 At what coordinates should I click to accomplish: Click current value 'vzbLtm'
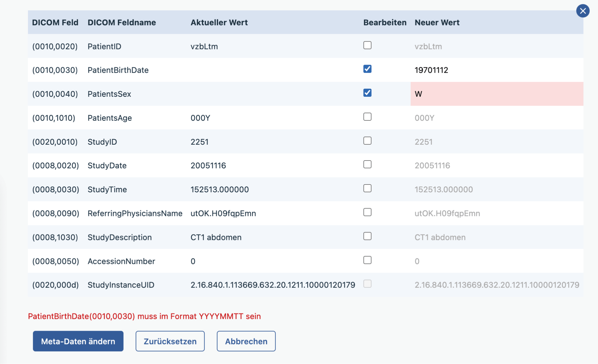click(x=204, y=46)
